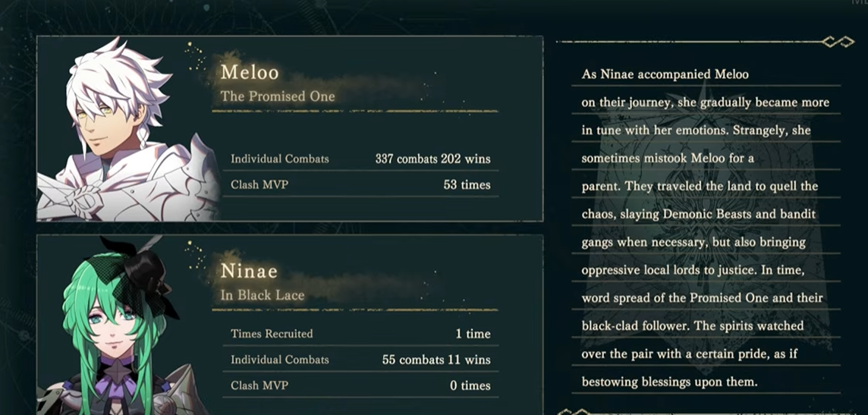Image resolution: width=868 pixels, height=415 pixels.
Task: Click the final line 'bestowing blessings upon them.'
Action: point(668,382)
